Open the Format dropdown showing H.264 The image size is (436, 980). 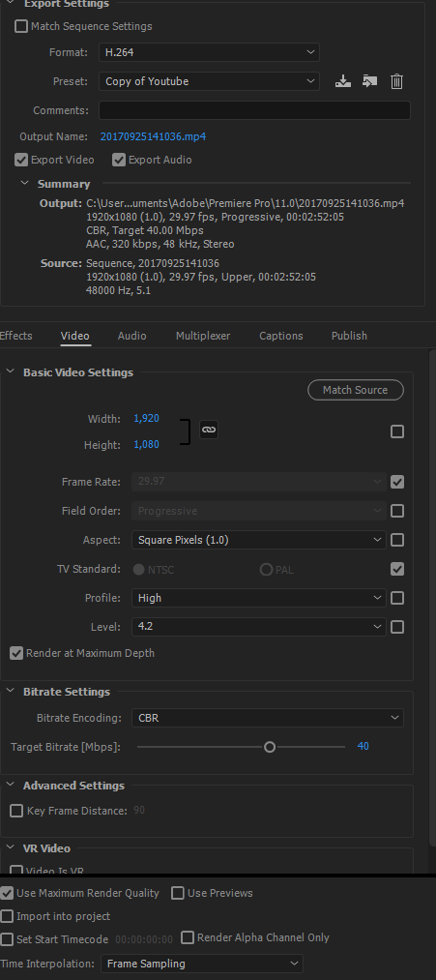(209, 52)
